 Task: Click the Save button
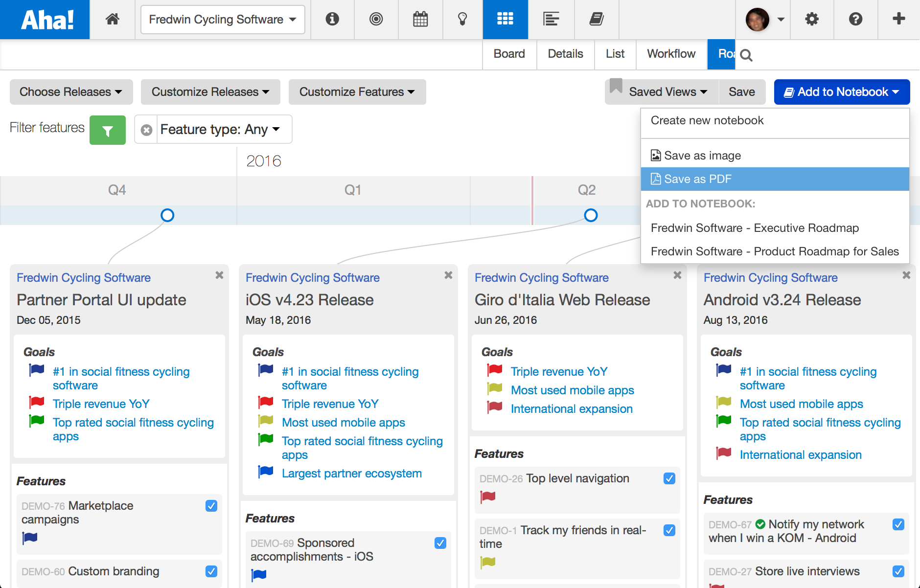[742, 92]
